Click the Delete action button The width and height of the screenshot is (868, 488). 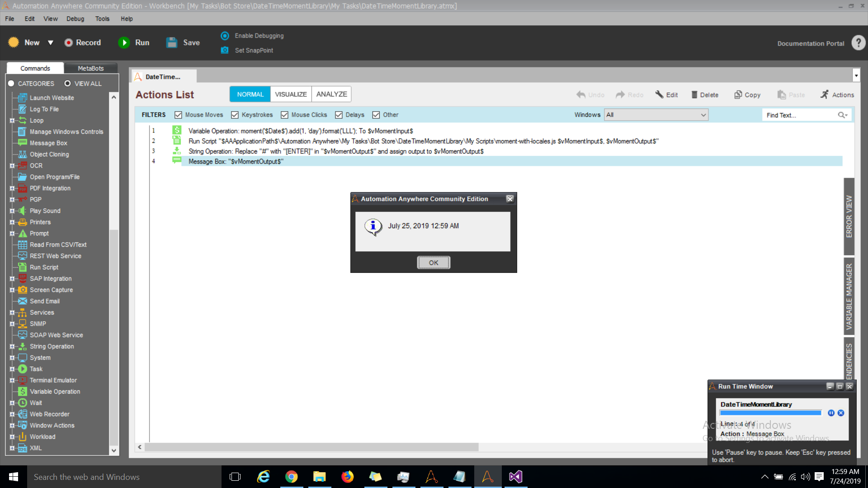704,95
